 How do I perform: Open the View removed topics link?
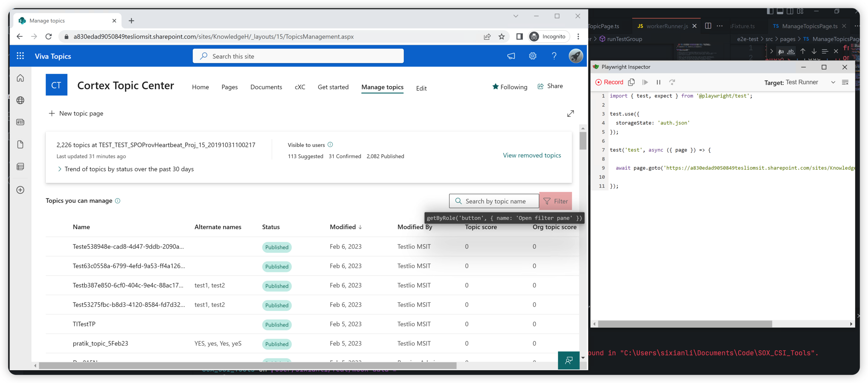click(532, 155)
